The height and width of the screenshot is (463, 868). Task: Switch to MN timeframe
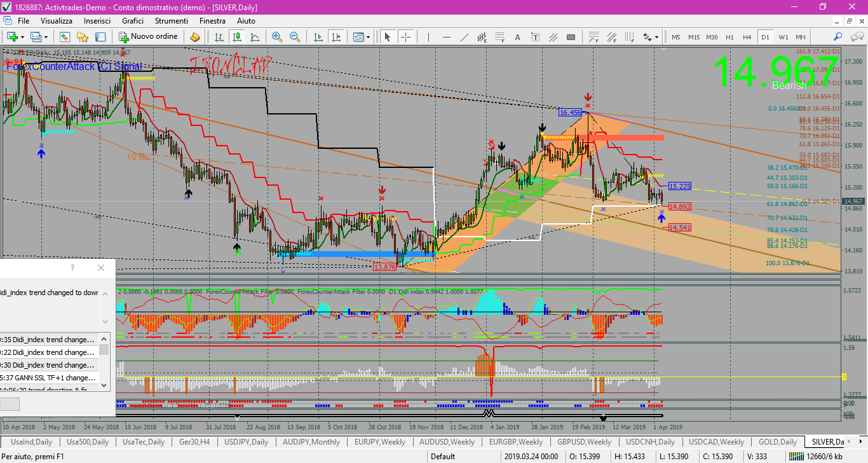click(800, 37)
